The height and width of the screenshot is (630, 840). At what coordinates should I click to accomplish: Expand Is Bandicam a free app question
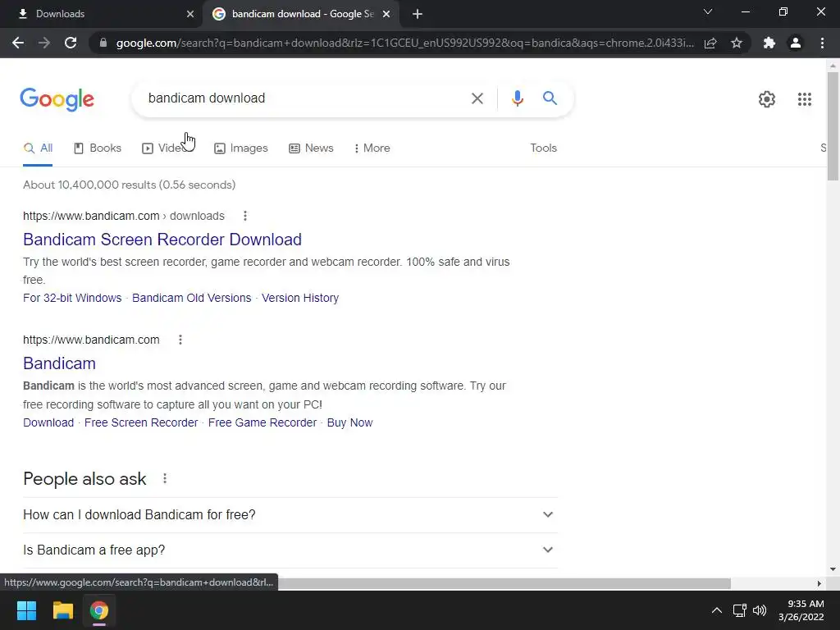(290, 550)
